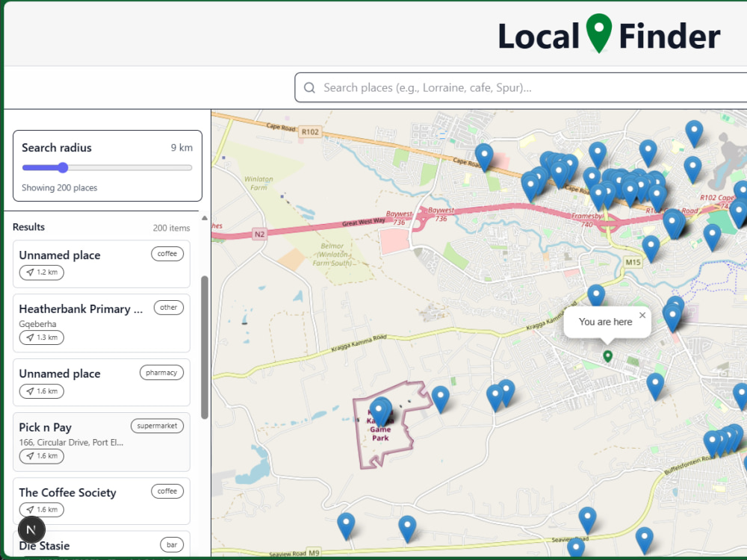Click the map pin east of the game park
The height and width of the screenshot is (560, 747).
point(440,399)
